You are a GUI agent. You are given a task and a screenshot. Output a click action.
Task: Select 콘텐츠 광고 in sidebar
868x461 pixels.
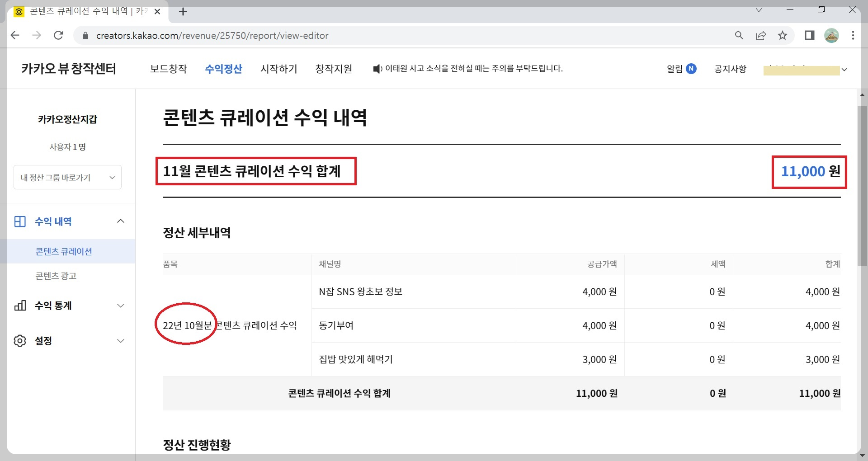tap(56, 276)
